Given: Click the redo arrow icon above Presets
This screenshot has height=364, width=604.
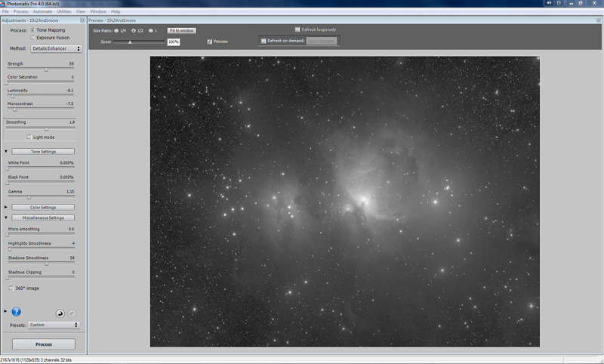Looking at the screenshot, I should click(72, 313).
